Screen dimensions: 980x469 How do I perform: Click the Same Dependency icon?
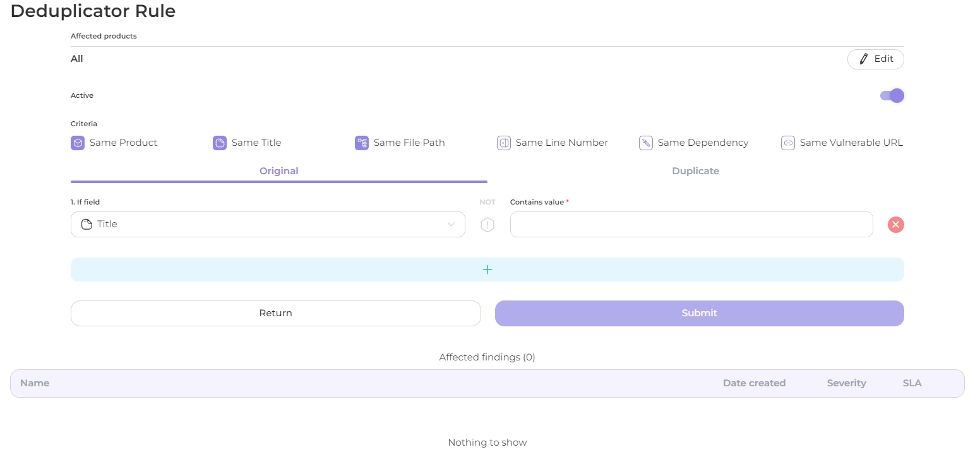645,143
